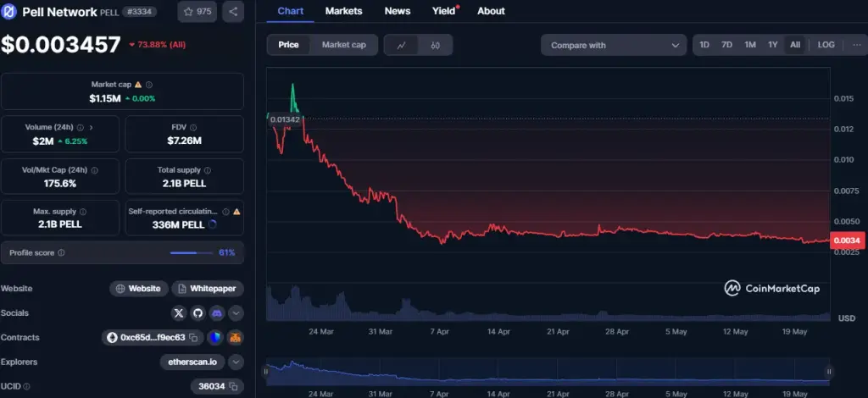Click the blue shield wallet icon
868x398 pixels.
(214, 337)
